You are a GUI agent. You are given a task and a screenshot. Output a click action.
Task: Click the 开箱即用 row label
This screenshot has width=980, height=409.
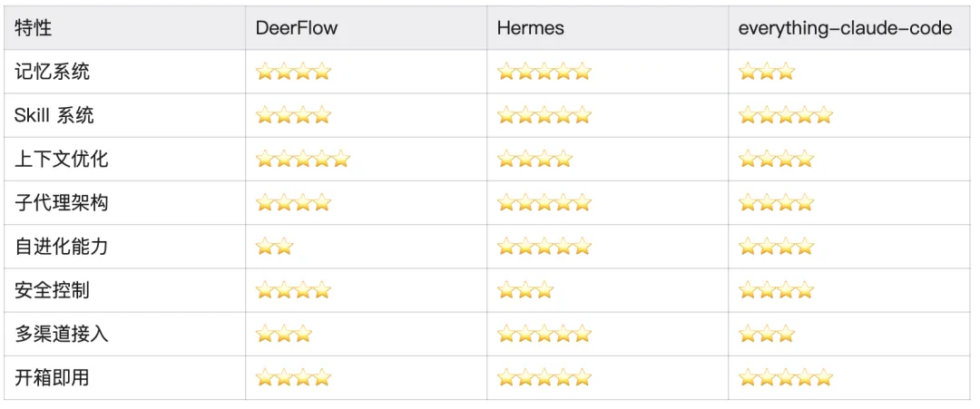(x=52, y=377)
